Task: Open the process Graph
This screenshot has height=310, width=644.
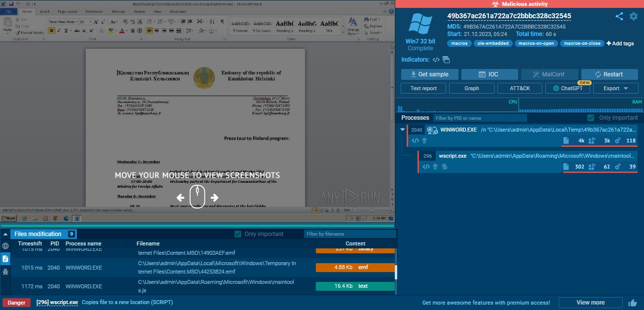Action: [x=472, y=88]
